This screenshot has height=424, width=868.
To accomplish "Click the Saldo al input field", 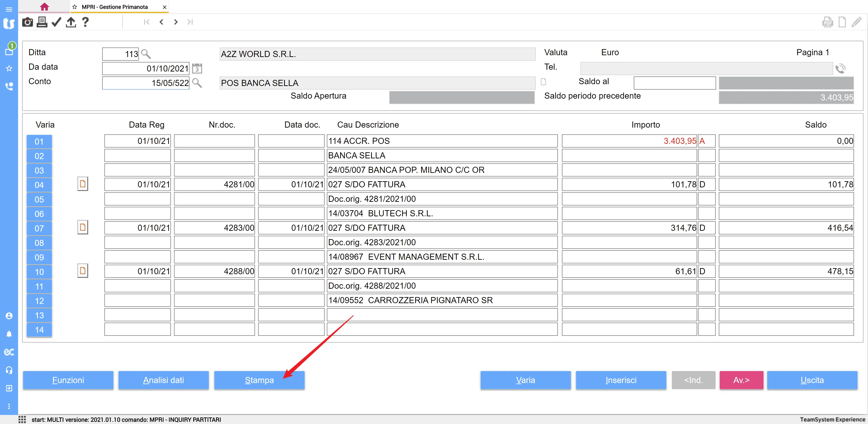I will 675,83.
